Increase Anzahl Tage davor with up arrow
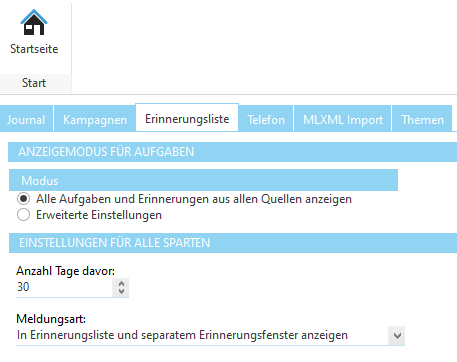 121,284
